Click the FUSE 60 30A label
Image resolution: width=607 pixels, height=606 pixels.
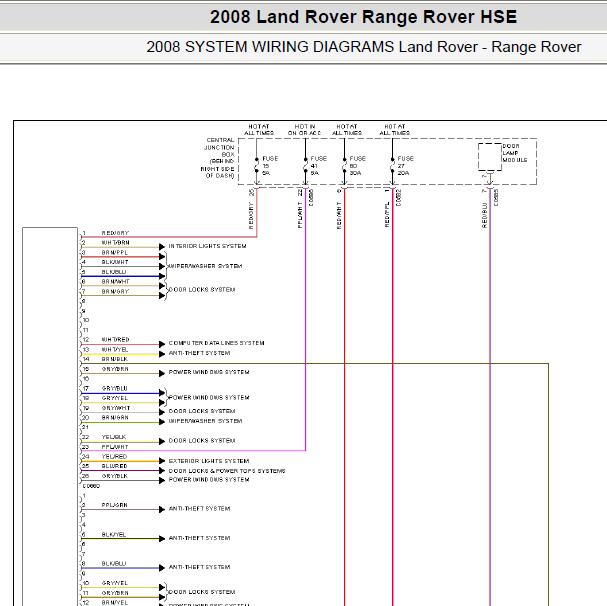coord(357,166)
